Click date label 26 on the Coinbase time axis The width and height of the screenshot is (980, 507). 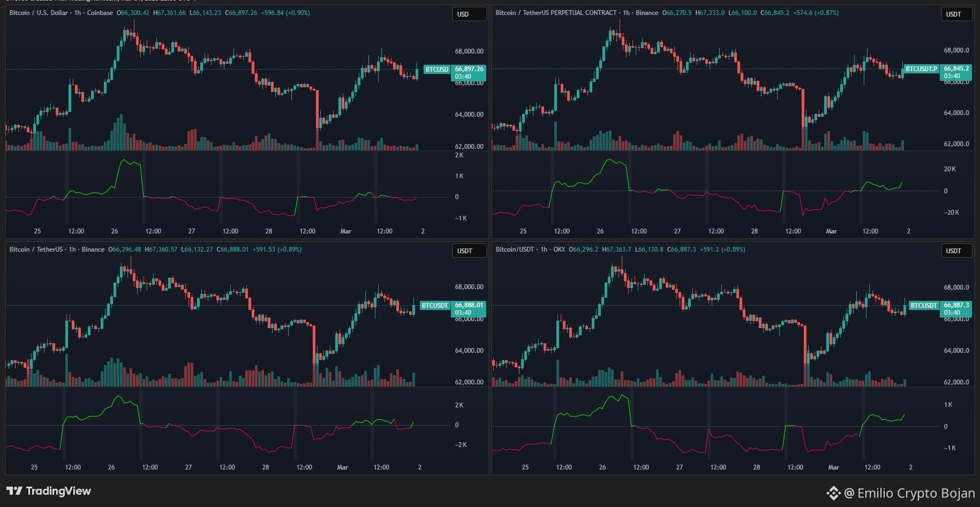115,231
